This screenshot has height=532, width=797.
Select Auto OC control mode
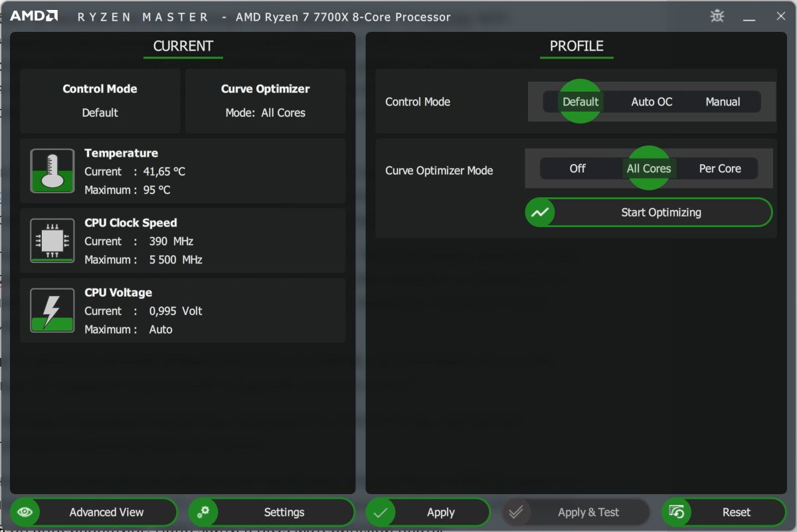tap(652, 102)
